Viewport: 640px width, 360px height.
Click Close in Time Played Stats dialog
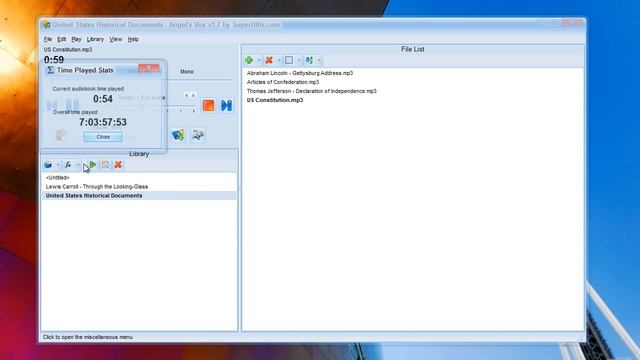(x=103, y=137)
